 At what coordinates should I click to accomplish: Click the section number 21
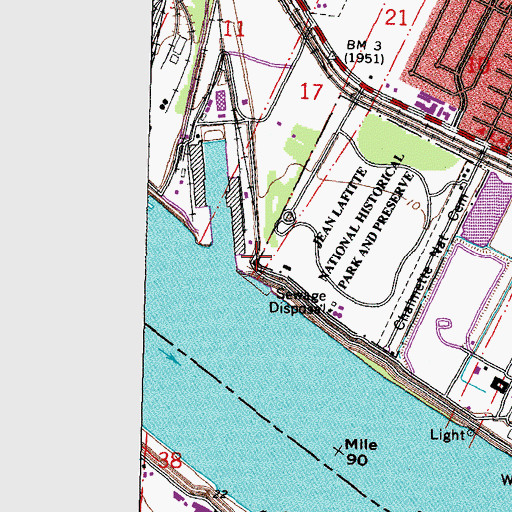coord(396,18)
